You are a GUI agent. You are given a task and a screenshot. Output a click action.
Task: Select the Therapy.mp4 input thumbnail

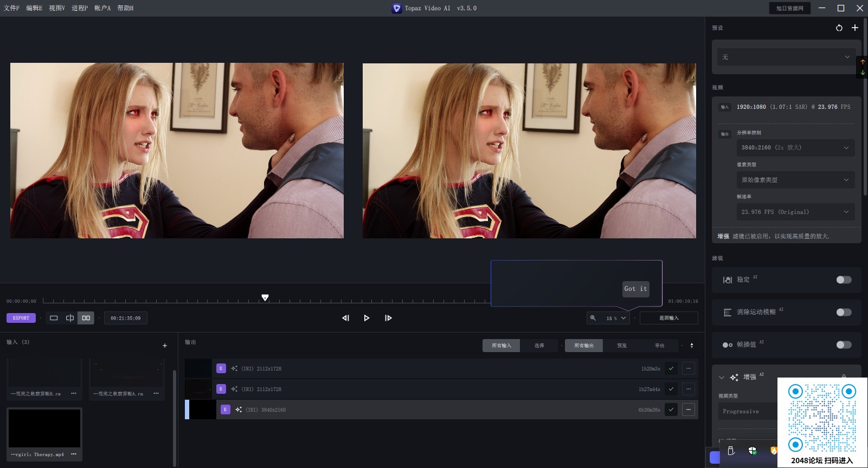[44, 428]
